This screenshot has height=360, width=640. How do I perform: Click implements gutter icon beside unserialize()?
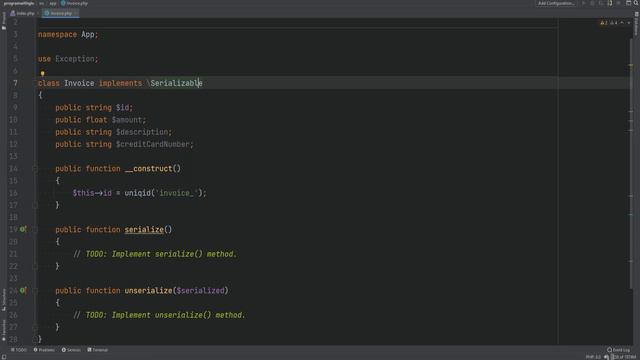[x=23, y=290]
